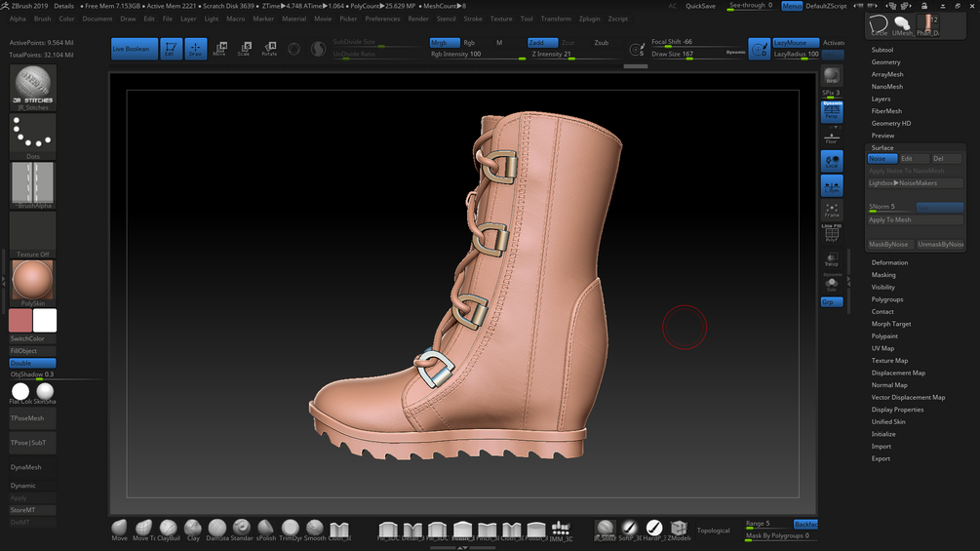Expand the Deformation palette section
This screenshot has width=980, height=551.
[x=889, y=262]
